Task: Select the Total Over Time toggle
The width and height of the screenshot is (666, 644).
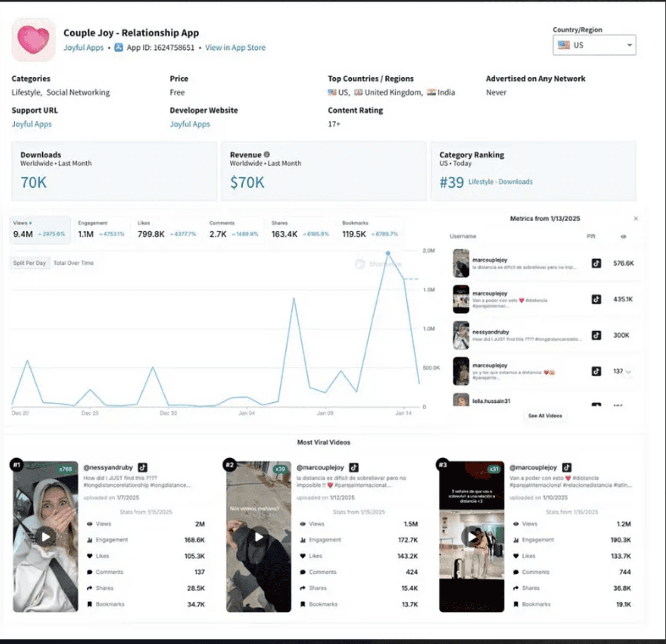Action: coord(73,263)
